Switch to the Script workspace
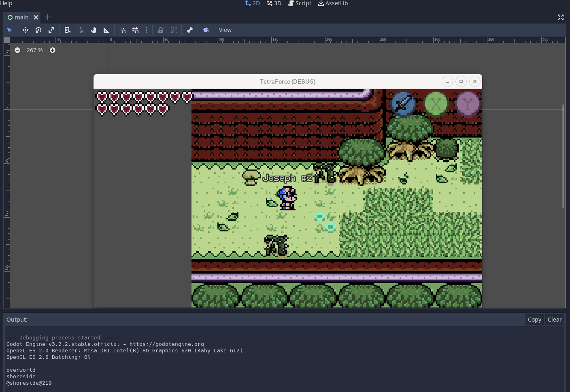This screenshot has width=570, height=392. point(300,3)
